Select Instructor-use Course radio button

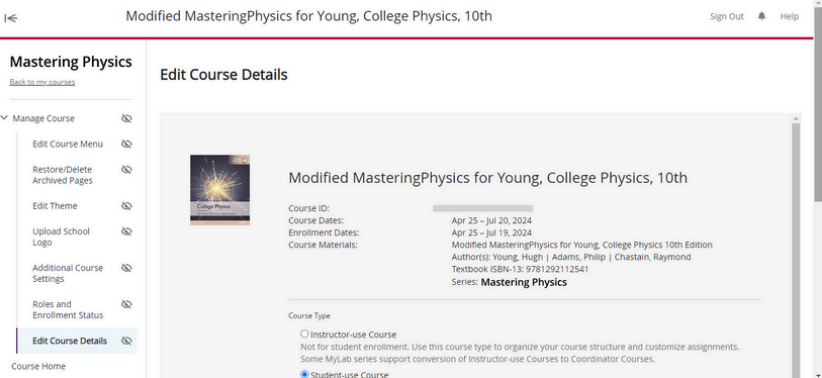click(x=305, y=334)
